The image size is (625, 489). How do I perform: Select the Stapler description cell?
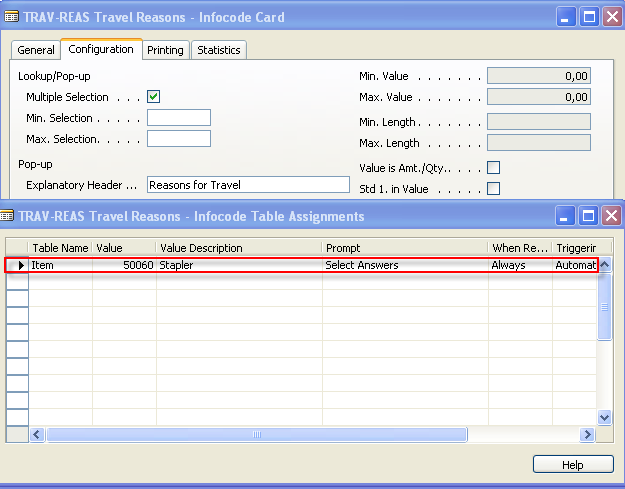(239, 265)
